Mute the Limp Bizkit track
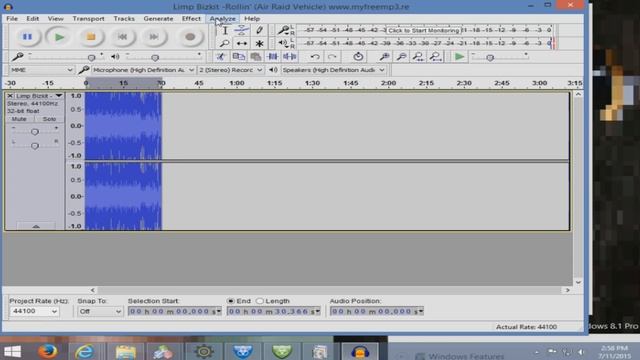Viewport: 640px width, 360px height. tap(19, 119)
